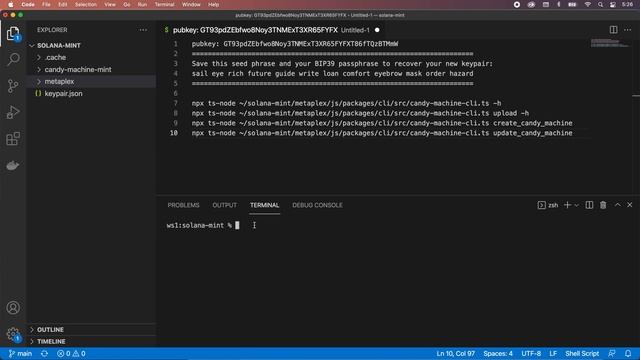The width and height of the screenshot is (640, 360).
Task: Click Ln 10, Col 97 status entry
Action: pos(456,353)
